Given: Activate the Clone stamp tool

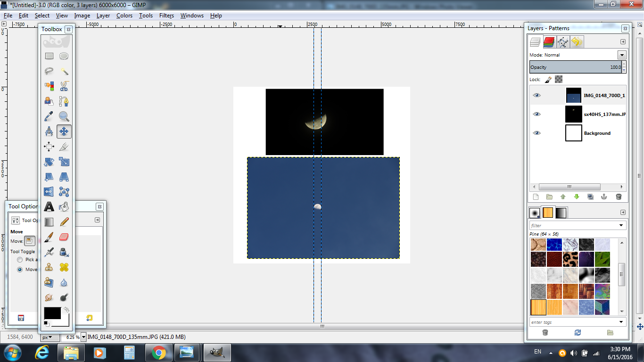Looking at the screenshot, I should pyautogui.click(x=49, y=267).
